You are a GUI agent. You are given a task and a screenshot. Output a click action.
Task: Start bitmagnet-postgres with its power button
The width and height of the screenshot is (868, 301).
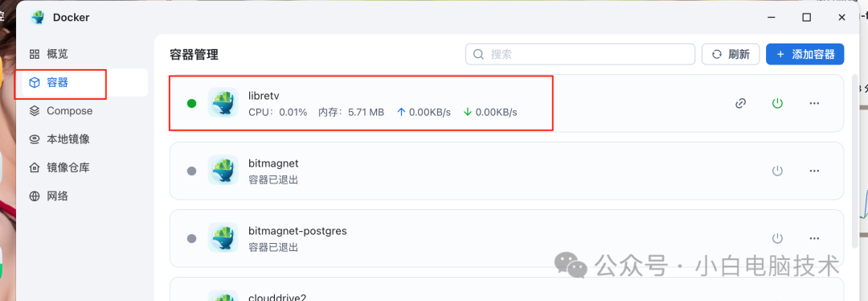coord(778,238)
